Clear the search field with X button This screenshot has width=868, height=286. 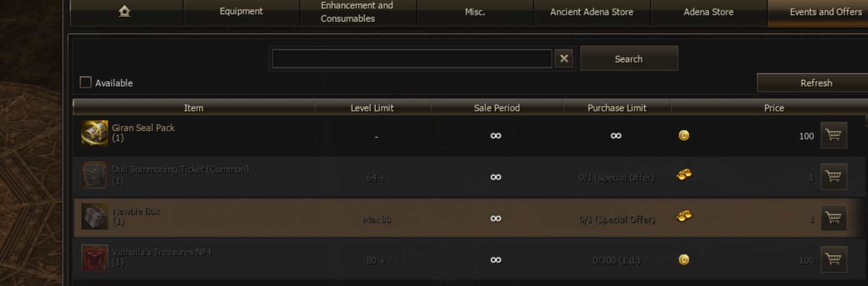click(564, 59)
